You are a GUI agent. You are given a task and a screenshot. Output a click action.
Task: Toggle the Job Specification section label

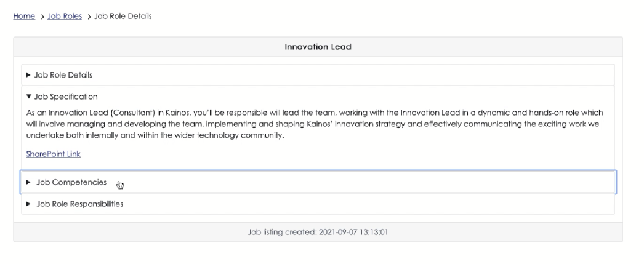[66, 97]
